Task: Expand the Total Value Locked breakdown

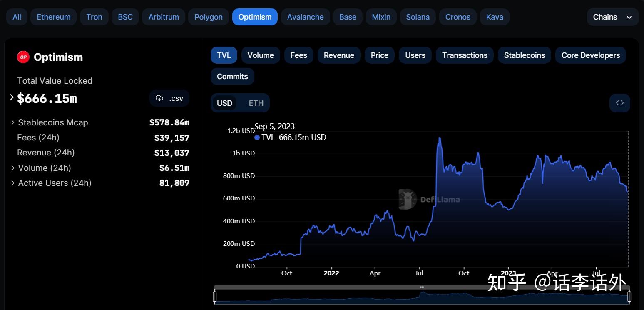Action: tap(12, 97)
